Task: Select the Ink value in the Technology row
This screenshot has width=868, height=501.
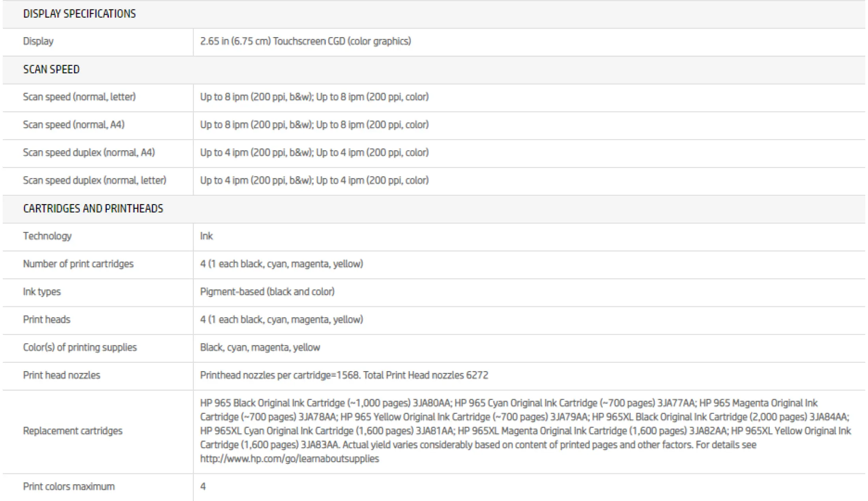Action: point(206,236)
